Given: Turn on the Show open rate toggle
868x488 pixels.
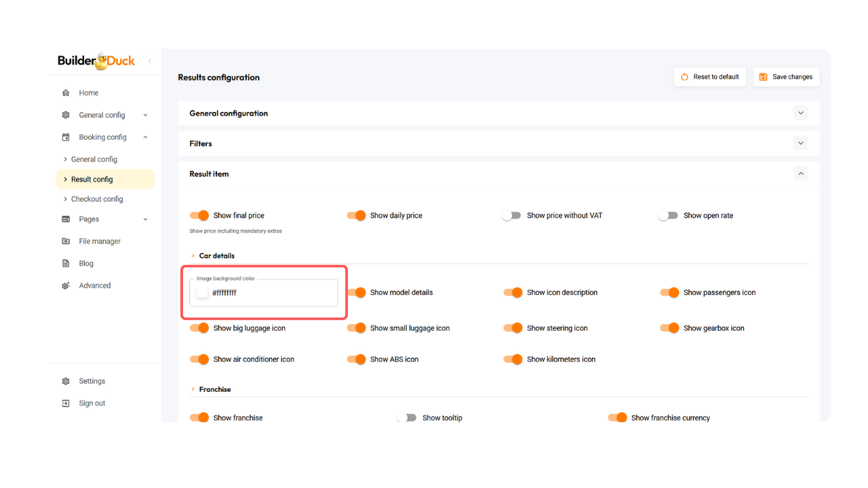Looking at the screenshot, I should [x=668, y=216].
